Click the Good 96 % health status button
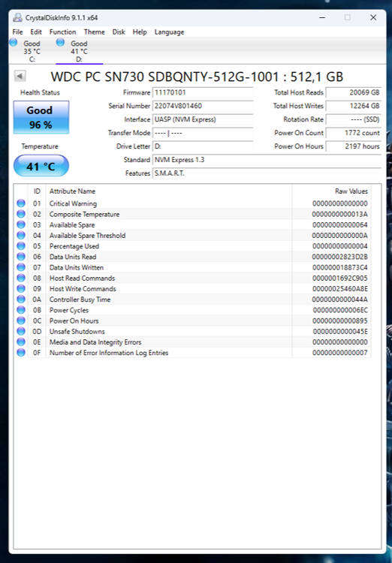Screen dimensions: 392x563 [41, 117]
